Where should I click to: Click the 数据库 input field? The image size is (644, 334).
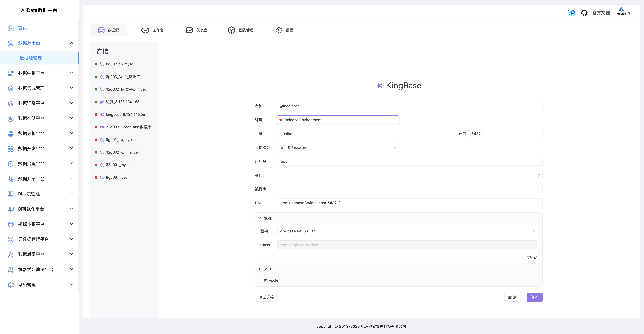pyautogui.click(x=410, y=189)
